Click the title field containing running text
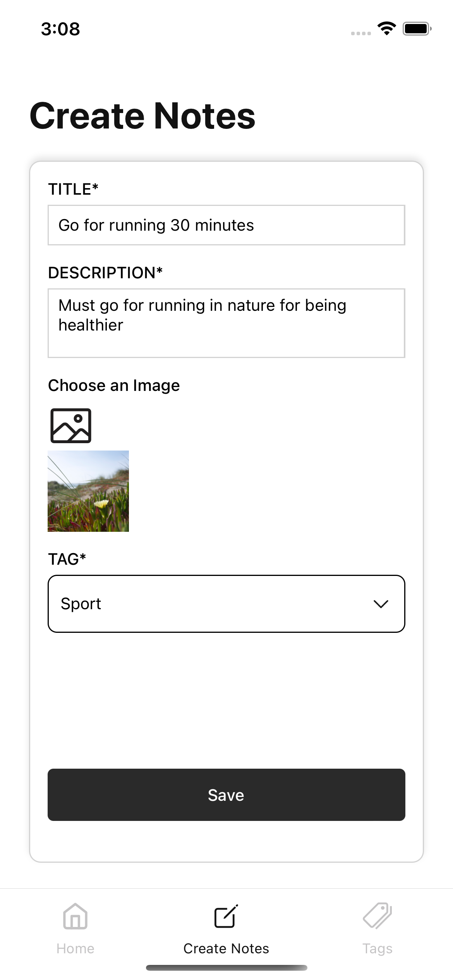The width and height of the screenshot is (453, 980). (x=226, y=225)
